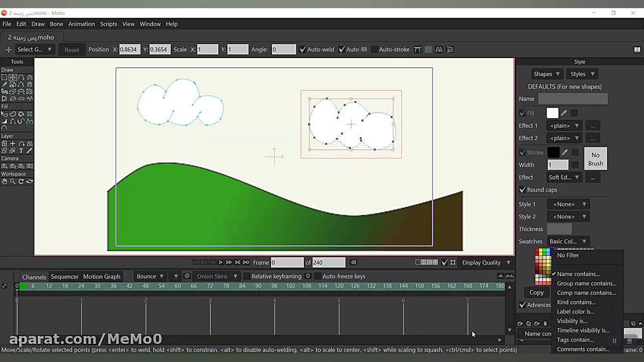Activate the Pan Workspace hand tool

coord(4,181)
